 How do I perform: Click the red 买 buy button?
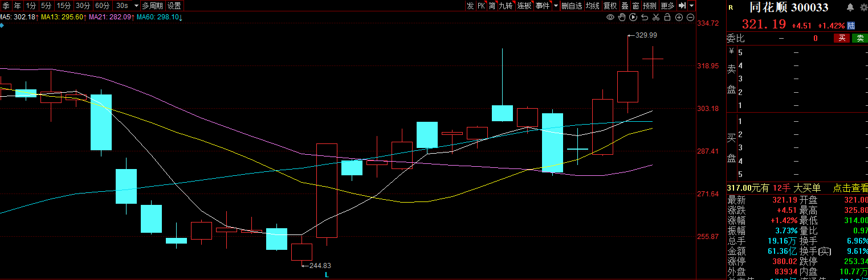point(842,39)
